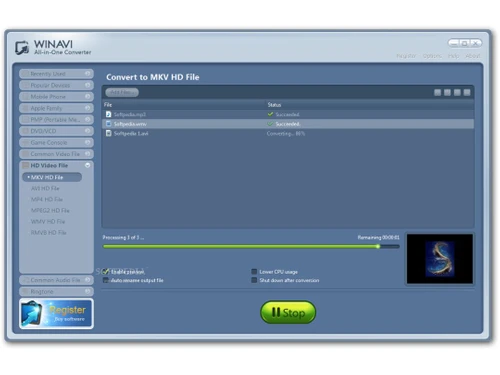This screenshot has width=500, height=375.
Task: Click the Processing 3 of 3 label
Action: 123,237
